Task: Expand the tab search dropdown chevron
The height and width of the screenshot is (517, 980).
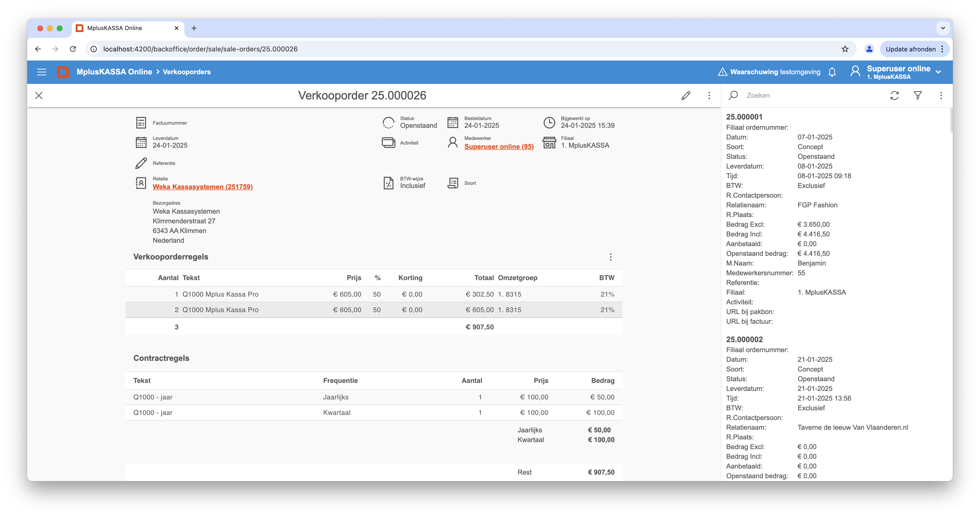Action: pyautogui.click(x=943, y=28)
